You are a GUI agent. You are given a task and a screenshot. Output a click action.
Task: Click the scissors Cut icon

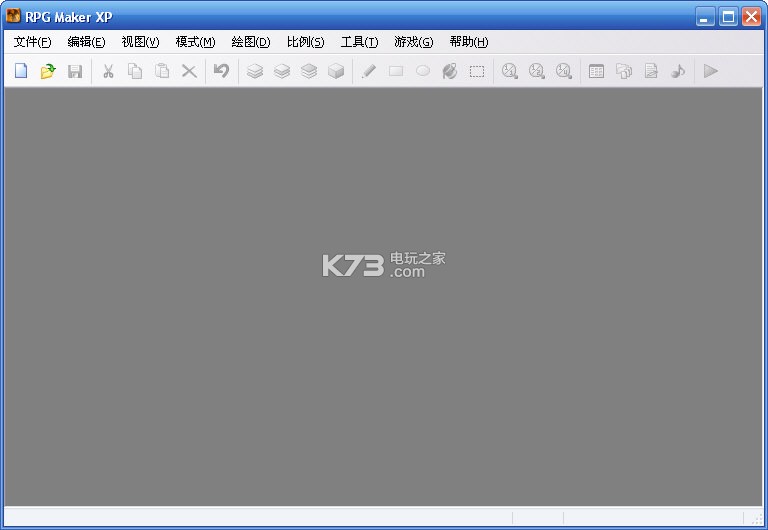[108, 71]
